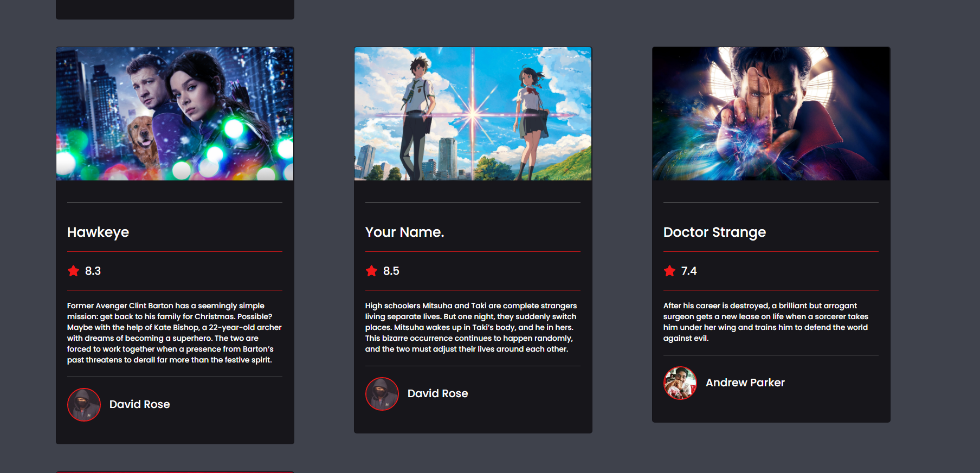Image resolution: width=980 pixels, height=473 pixels.
Task: Click the red star icon beside 7.4
Action: pos(669,271)
